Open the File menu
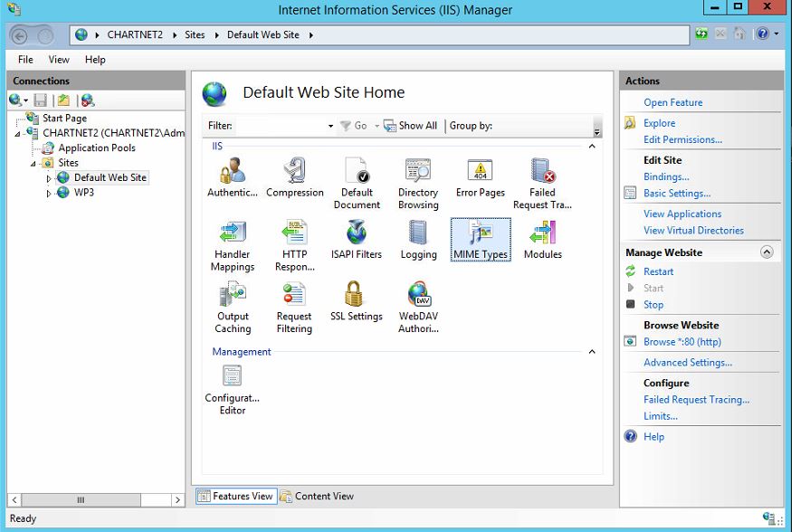 pyautogui.click(x=25, y=60)
